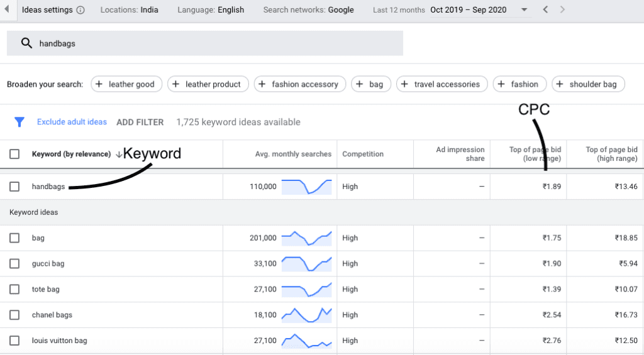Go to previous date period arrow
The image size is (644, 355).
(x=545, y=10)
